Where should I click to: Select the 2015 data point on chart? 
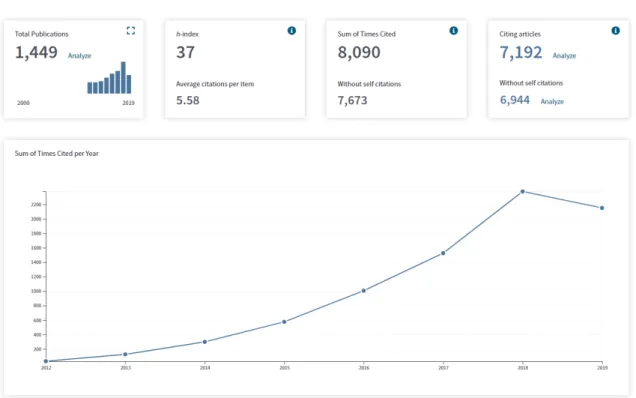tap(284, 322)
